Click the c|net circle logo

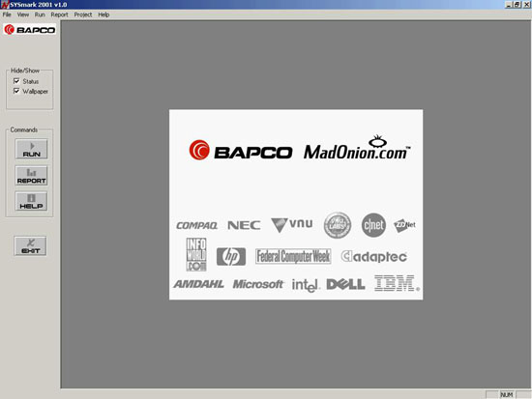coord(373,225)
